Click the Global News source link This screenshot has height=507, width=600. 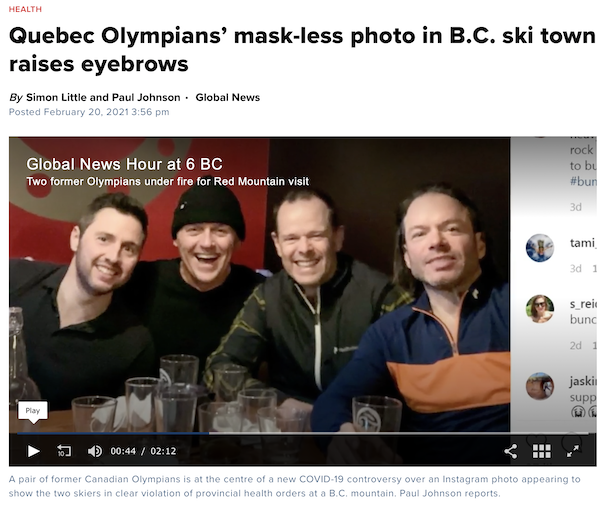(228, 98)
